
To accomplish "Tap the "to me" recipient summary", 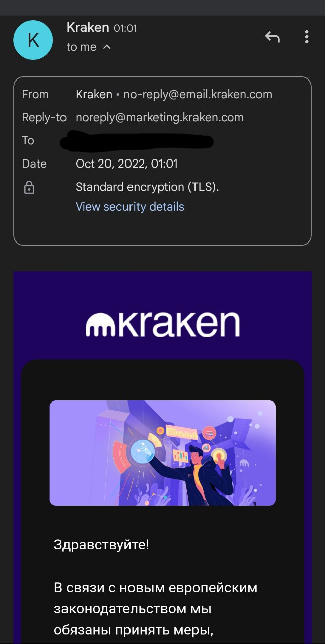I will coord(81,47).
